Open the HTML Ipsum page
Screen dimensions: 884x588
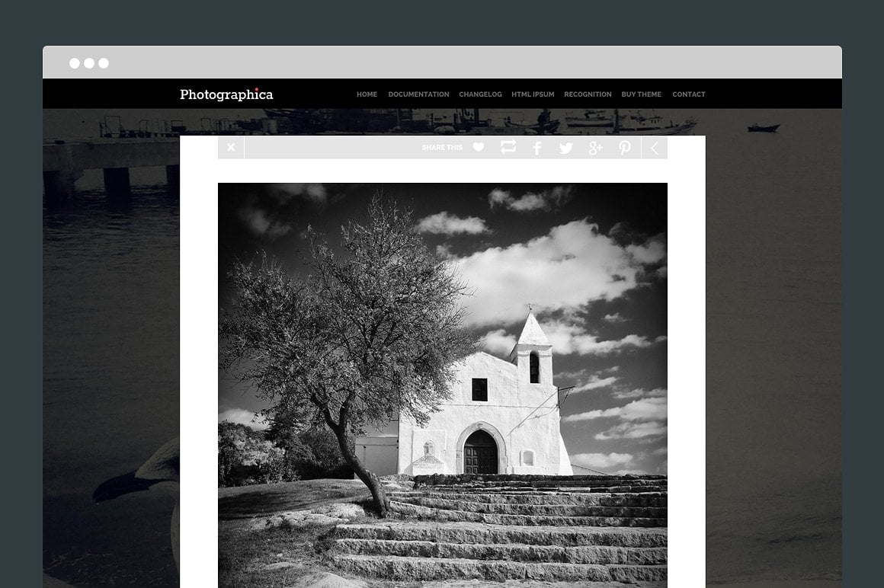(533, 94)
